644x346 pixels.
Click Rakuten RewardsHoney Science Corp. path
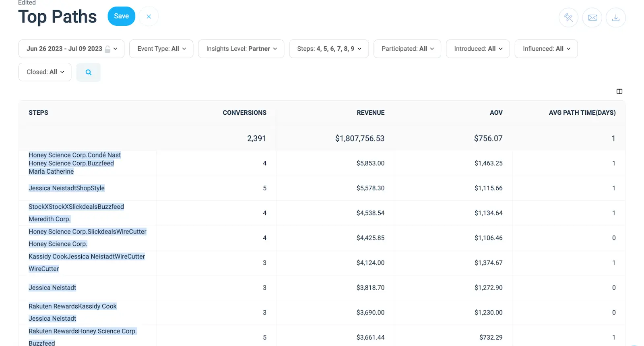pos(83,331)
